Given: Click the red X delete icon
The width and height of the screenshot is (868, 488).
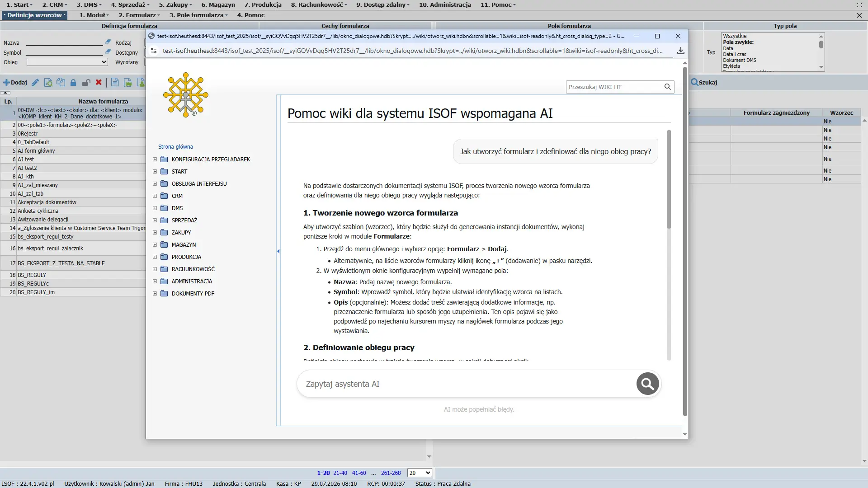Looking at the screenshot, I should click(x=99, y=83).
